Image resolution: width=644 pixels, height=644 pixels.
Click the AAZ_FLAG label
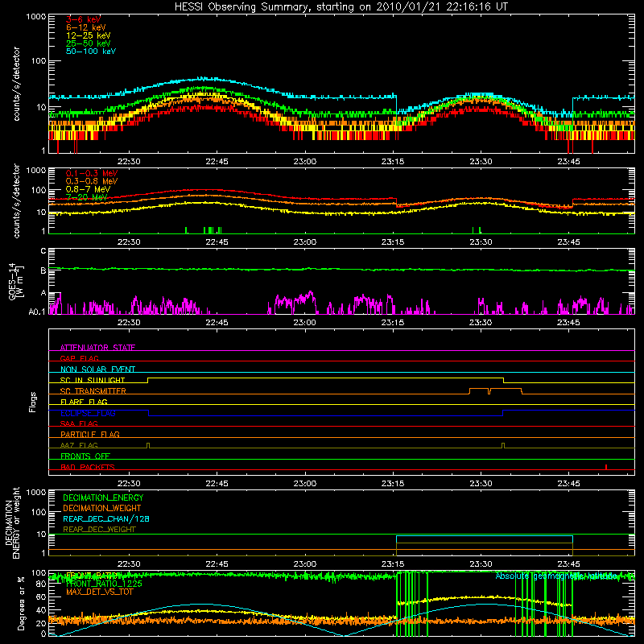pyautogui.click(x=79, y=445)
